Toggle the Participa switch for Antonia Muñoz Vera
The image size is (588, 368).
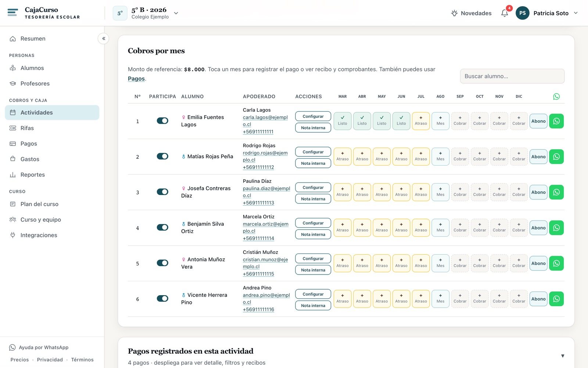point(162,263)
